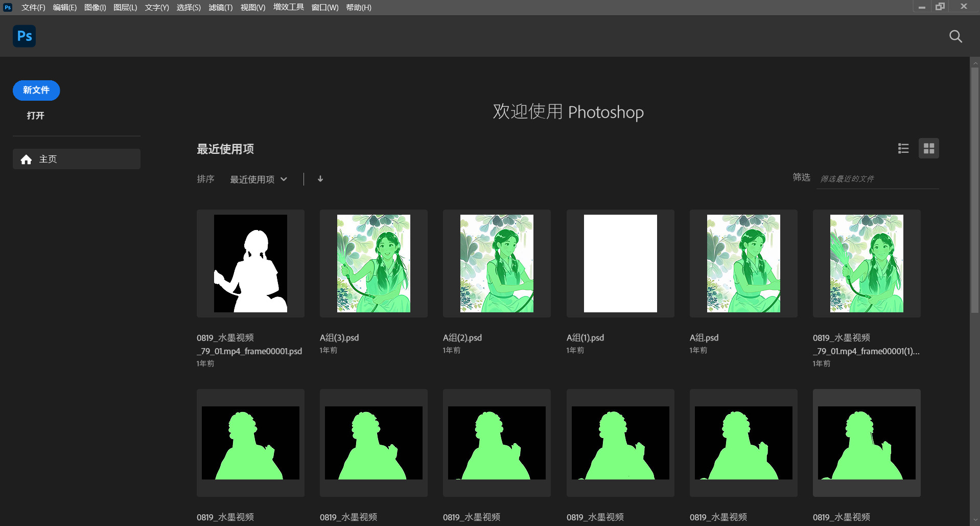The width and height of the screenshot is (980, 526).
Task: Focus the 筛选最近的文件 filter field
Action: (877, 179)
